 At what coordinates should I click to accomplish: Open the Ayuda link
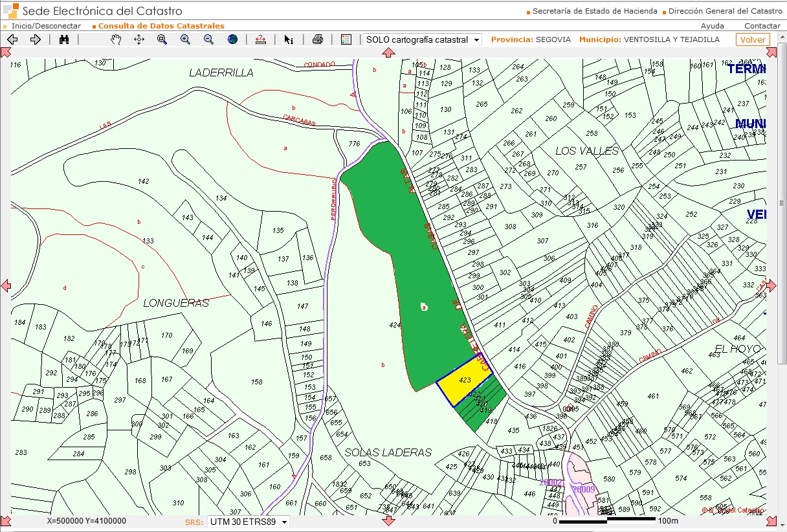pos(713,26)
